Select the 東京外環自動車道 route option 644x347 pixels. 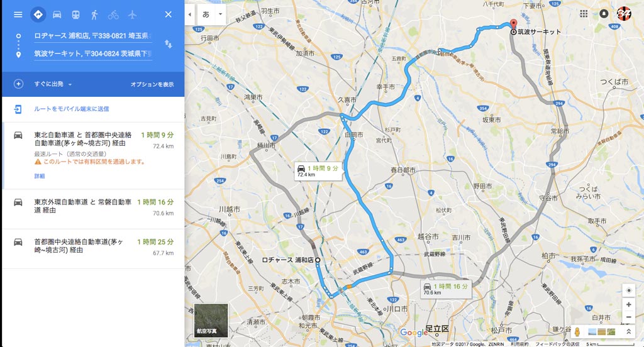pos(93,209)
